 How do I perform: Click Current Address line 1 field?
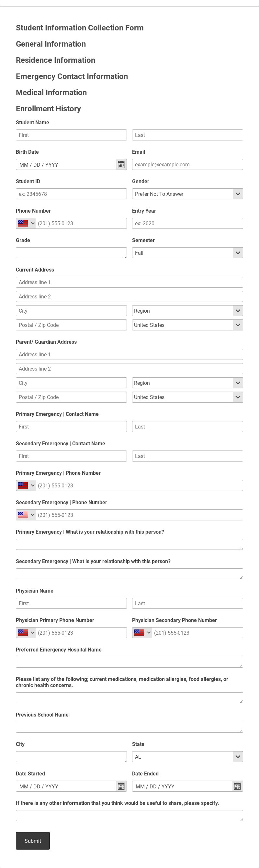click(129, 282)
